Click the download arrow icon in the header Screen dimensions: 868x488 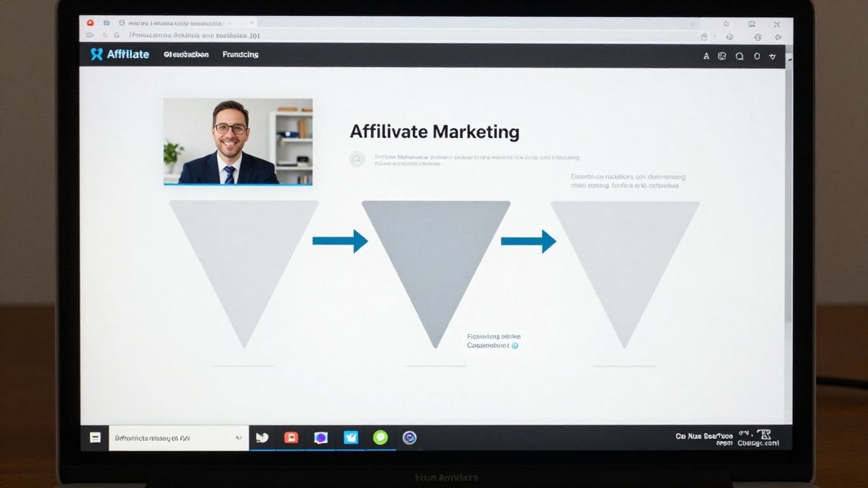(x=773, y=56)
